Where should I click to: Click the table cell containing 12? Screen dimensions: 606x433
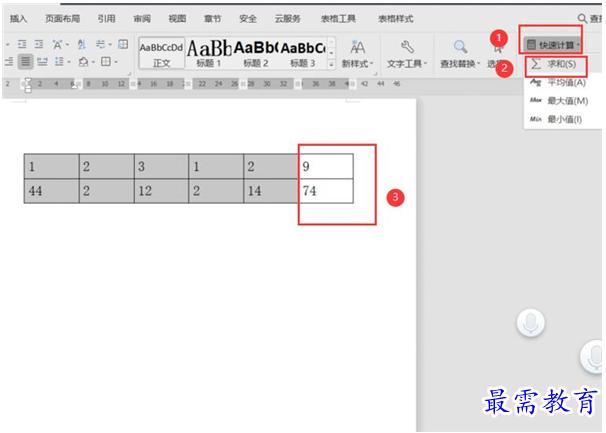[x=161, y=191]
